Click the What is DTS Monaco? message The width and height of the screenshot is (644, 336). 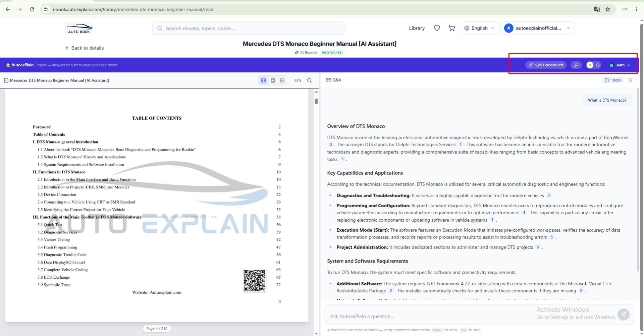[607, 100]
